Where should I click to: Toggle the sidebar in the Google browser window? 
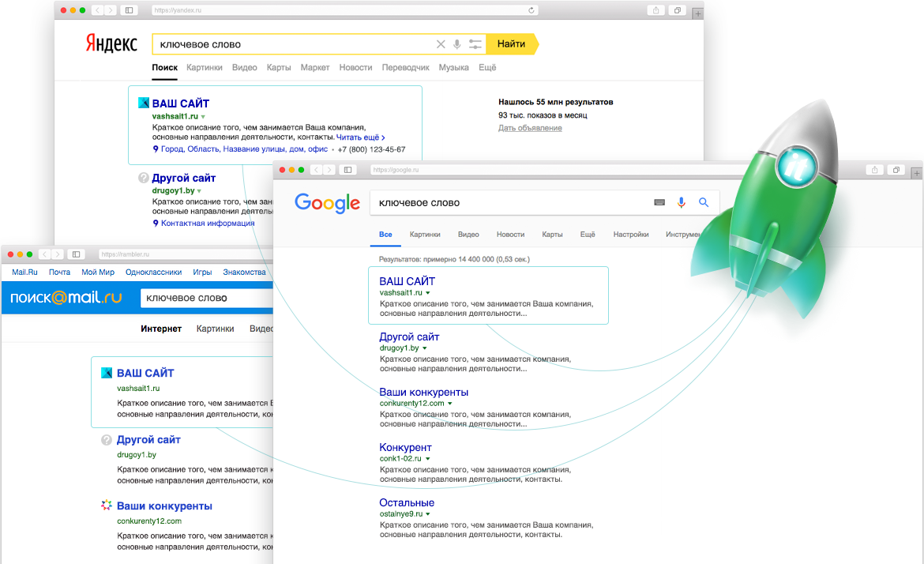(348, 170)
